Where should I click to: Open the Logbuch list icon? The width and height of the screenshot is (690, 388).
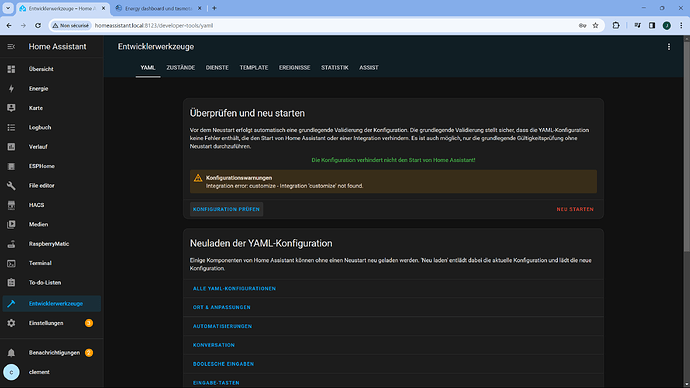coord(11,127)
